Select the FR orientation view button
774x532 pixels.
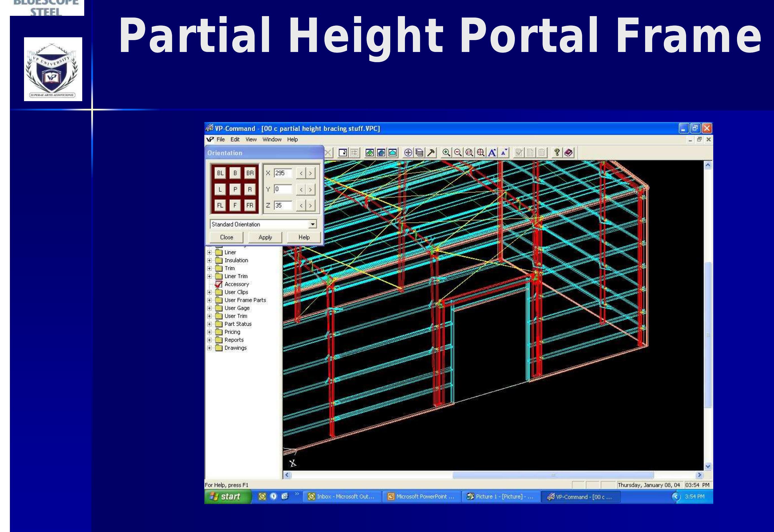click(250, 205)
